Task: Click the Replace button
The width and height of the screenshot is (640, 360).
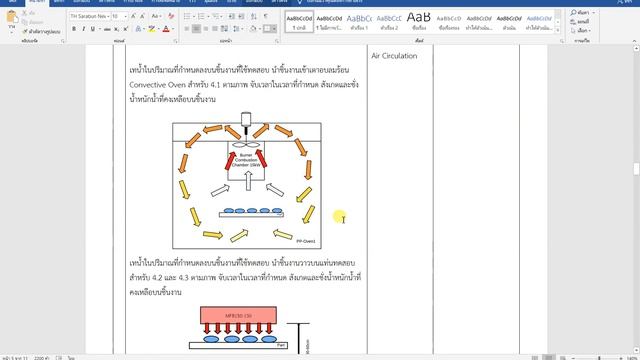Action: coord(580,22)
